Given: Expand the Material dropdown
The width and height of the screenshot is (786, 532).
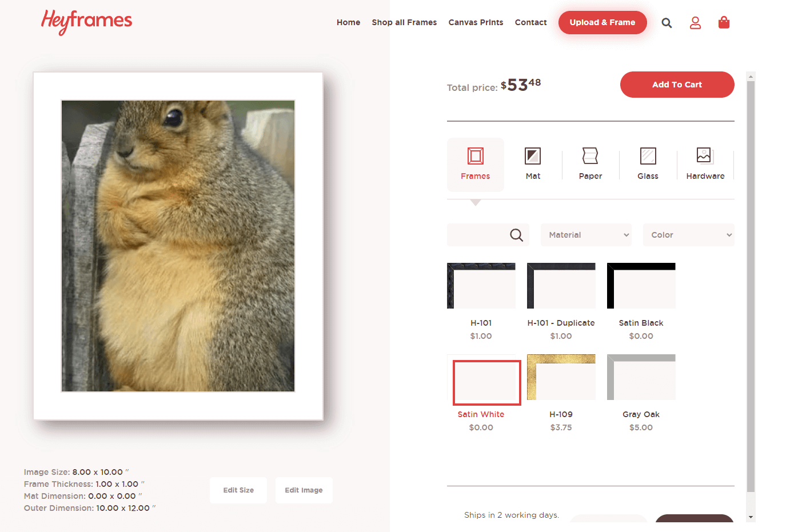Looking at the screenshot, I should pos(586,235).
